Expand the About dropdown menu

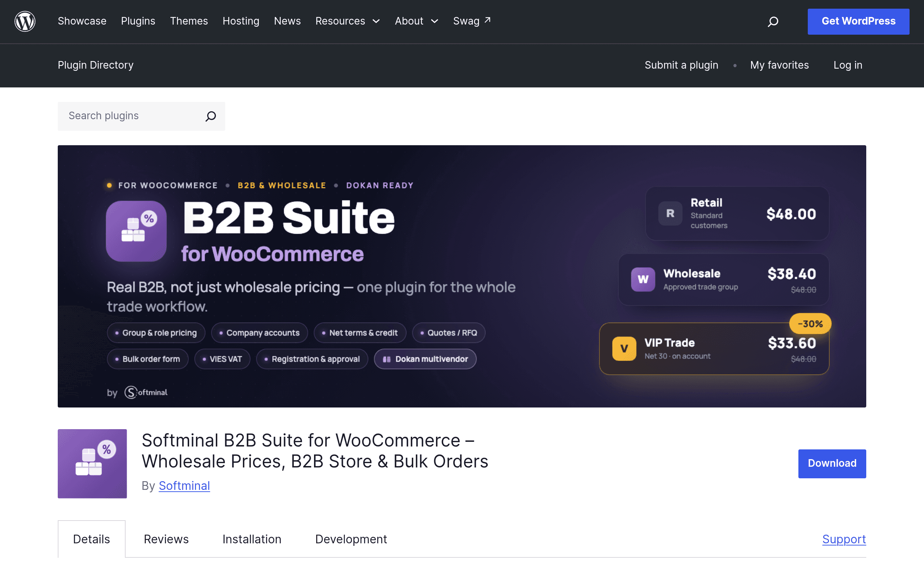[x=416, y=21]
